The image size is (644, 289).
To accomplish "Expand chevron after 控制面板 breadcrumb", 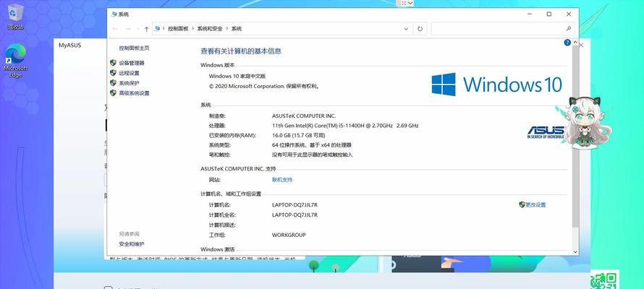I will click(x=192, y=29).
